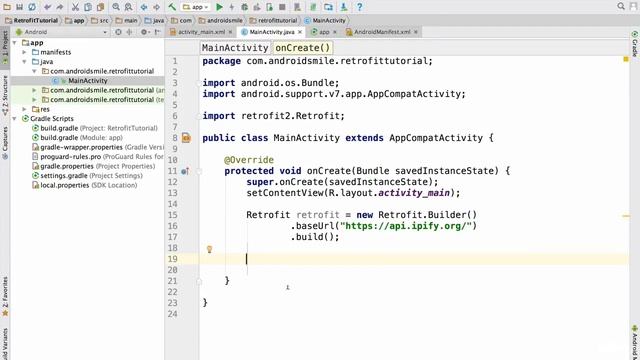Click the Debug app bug icon
640x360 pixels.
[244, 7]
